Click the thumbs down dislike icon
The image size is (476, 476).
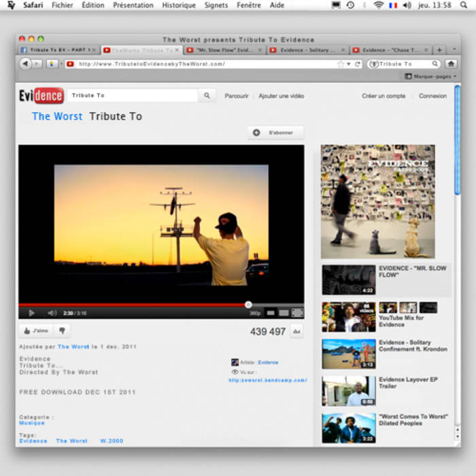[x=61, y=330]
